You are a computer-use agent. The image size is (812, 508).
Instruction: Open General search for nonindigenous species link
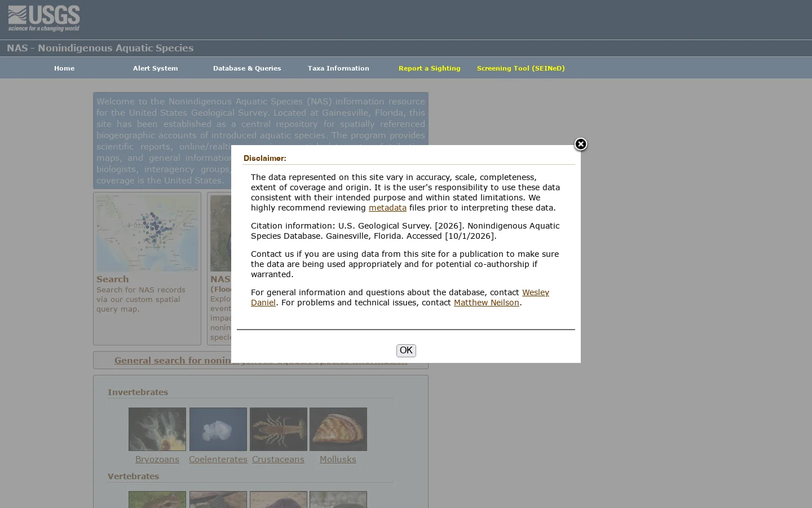(x=261, y=360)
